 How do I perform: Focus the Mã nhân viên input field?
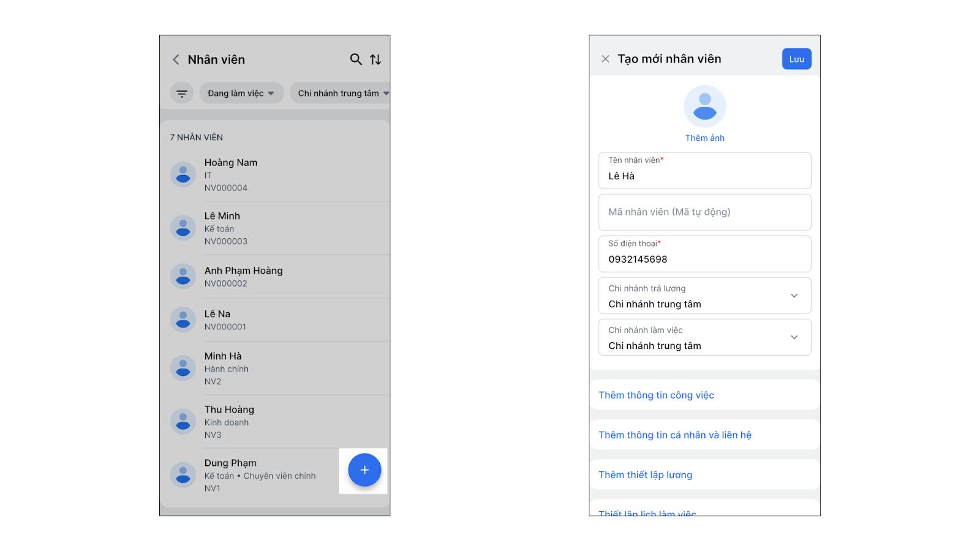pyautogui.click(x=705, y=212)
